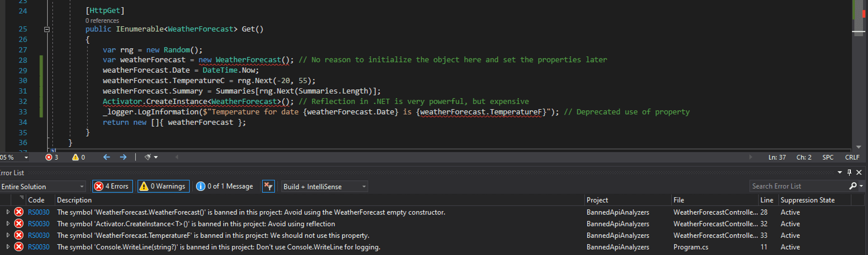The height and width of the screenshot is (255, 868).
Task: Navigate forward with the right arrow icon
Action: (x=123, y=157)
